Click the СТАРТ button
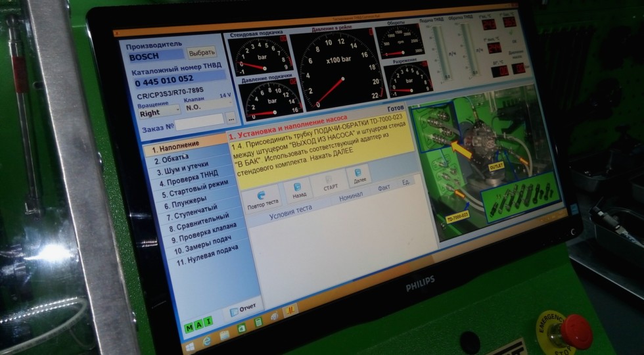644x355 pixels. (330, 183)
